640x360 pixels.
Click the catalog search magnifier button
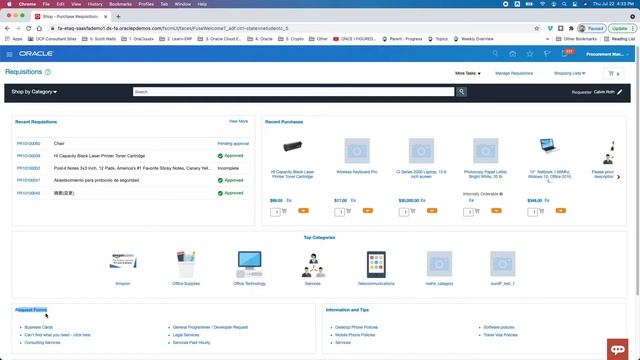tap(462, 92)
